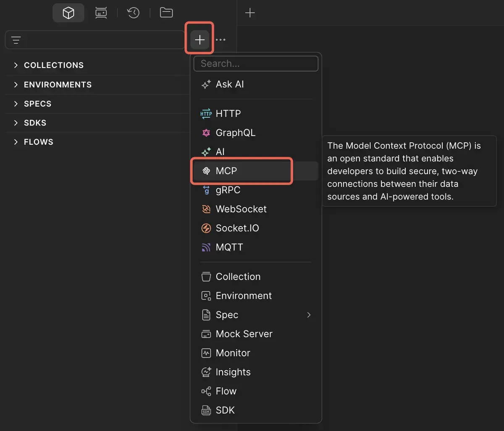Click the Monitor pulse icon in the menu
Image resolution: width=504 pixels, height=431 pixels.
click(x=206, y=353)
